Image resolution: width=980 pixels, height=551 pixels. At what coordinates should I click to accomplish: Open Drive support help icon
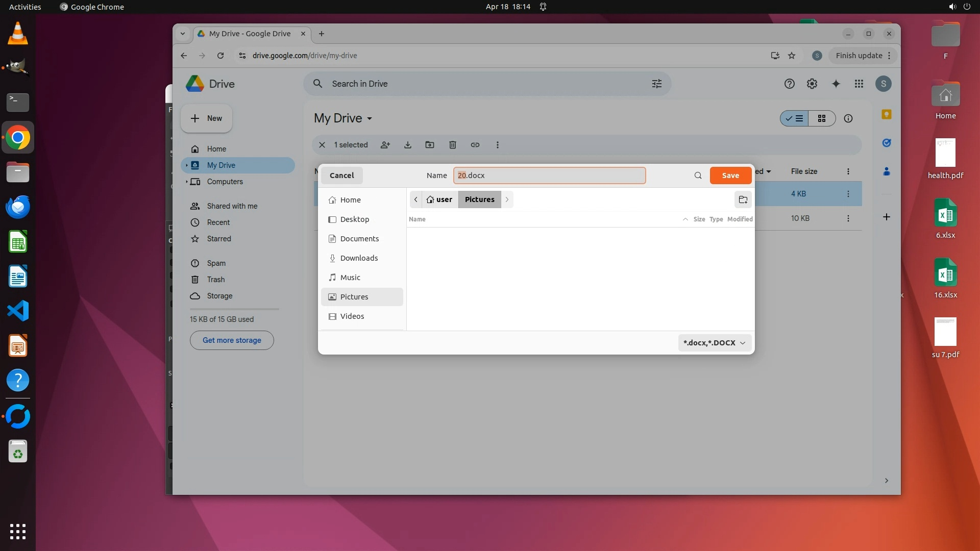(x=789, y=84)
